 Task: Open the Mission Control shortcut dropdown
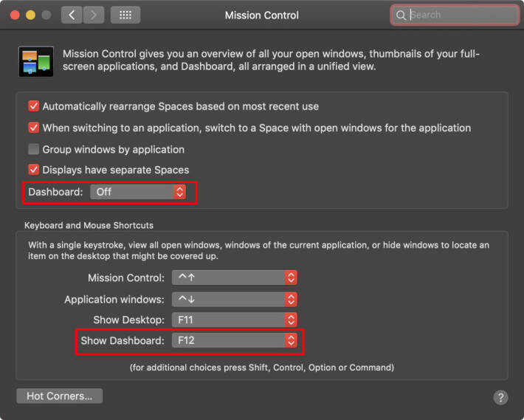234,278
